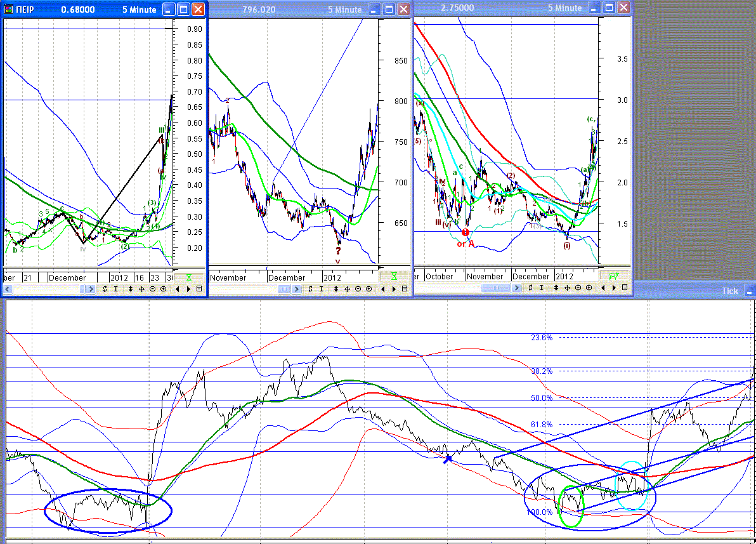Zoom in with plus icon in 2.75000 window

coord(589,287)
